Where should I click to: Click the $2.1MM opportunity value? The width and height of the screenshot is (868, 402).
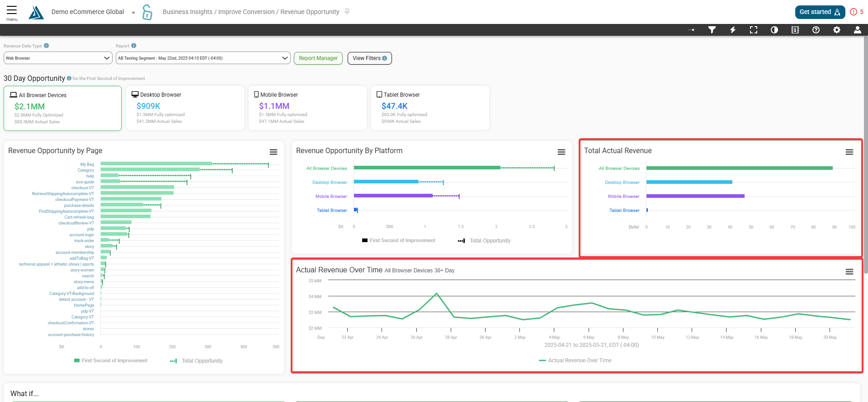(29, 107)
